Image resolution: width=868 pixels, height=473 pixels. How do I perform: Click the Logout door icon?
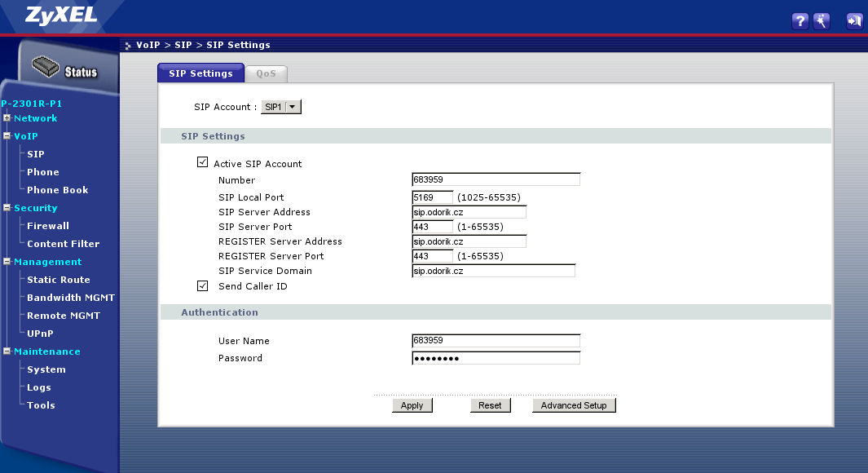coord(854,21)
